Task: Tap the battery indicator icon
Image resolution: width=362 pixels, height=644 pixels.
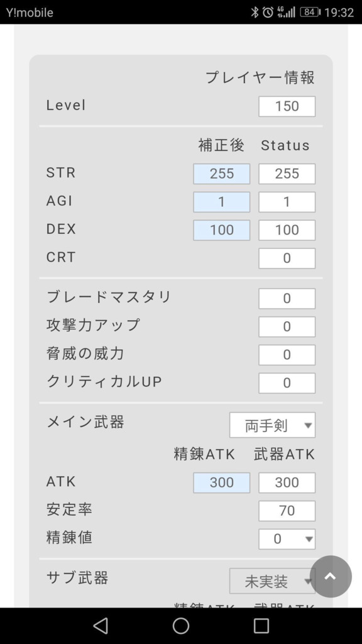Action: click(x=310, y=13)
